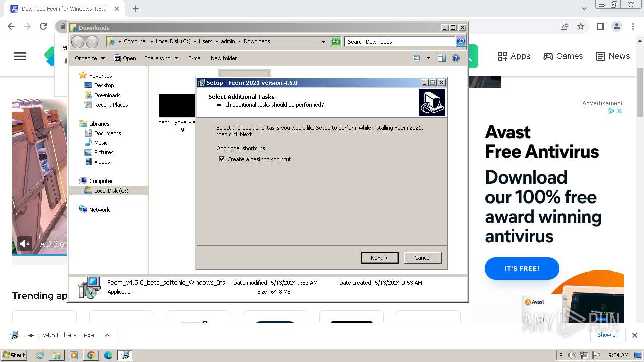The image size is (644, 362).
Task: Click E-mail in Explorer toolbar
Action: click(195, 58)
